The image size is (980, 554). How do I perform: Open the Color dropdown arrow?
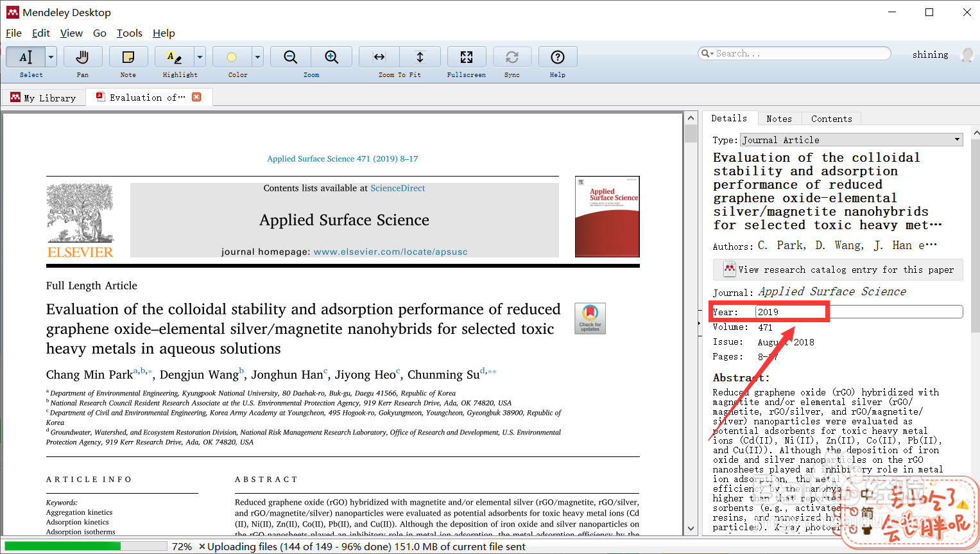click(x=257, y=57)
